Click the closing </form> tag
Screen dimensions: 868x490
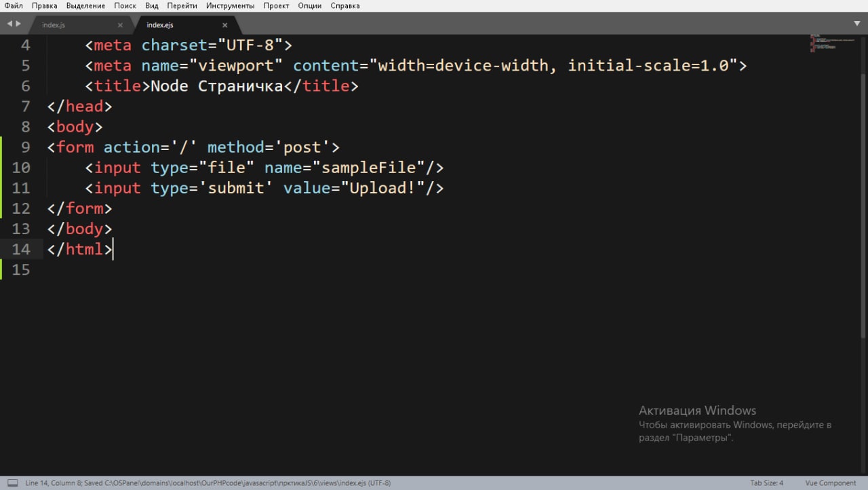(x=79, y=208)
